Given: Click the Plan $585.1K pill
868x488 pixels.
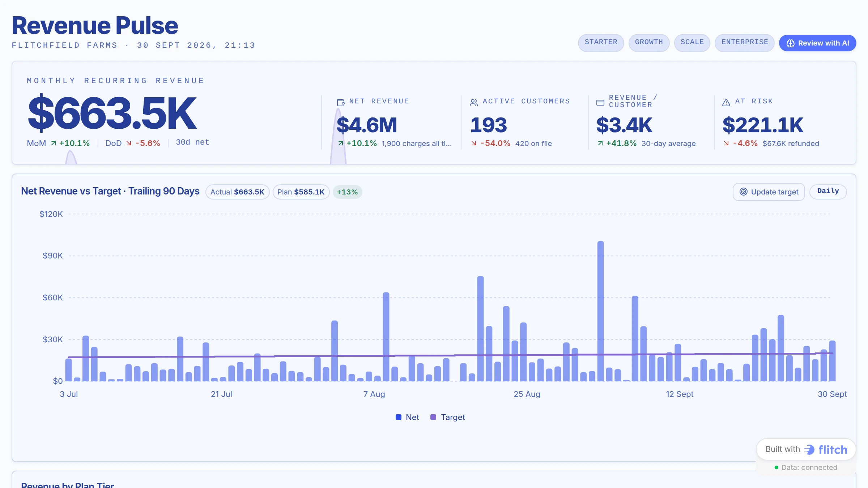Looking at the screenshot, I should click(301, 192).
